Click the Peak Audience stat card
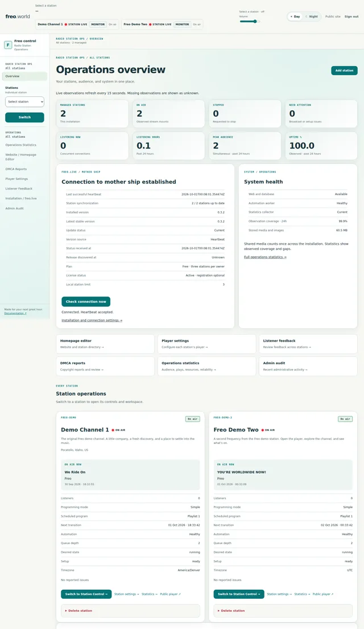This screenshot has height=629, width=364. click(245, 146)
